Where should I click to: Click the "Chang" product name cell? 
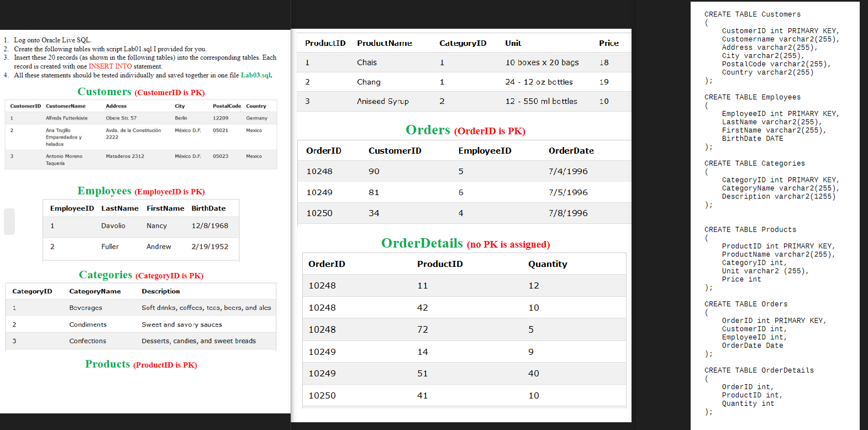(369, 82)
